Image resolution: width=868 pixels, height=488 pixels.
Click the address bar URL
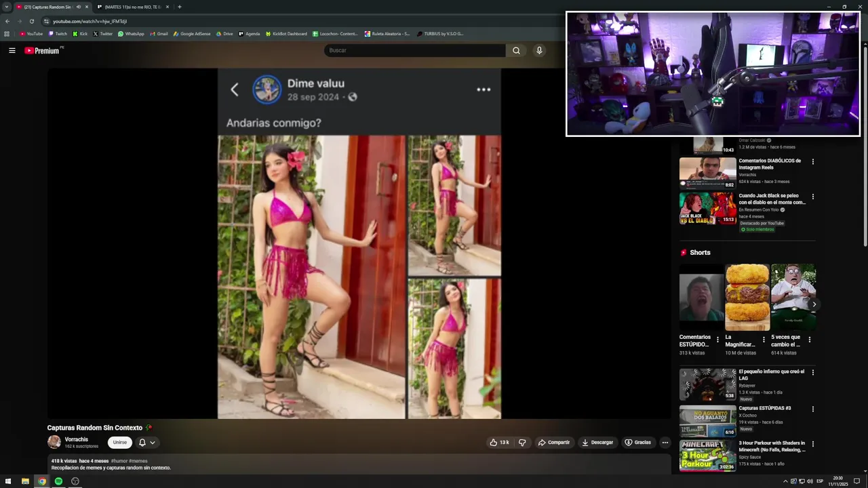pyautogui.click(x=90, y=21)
